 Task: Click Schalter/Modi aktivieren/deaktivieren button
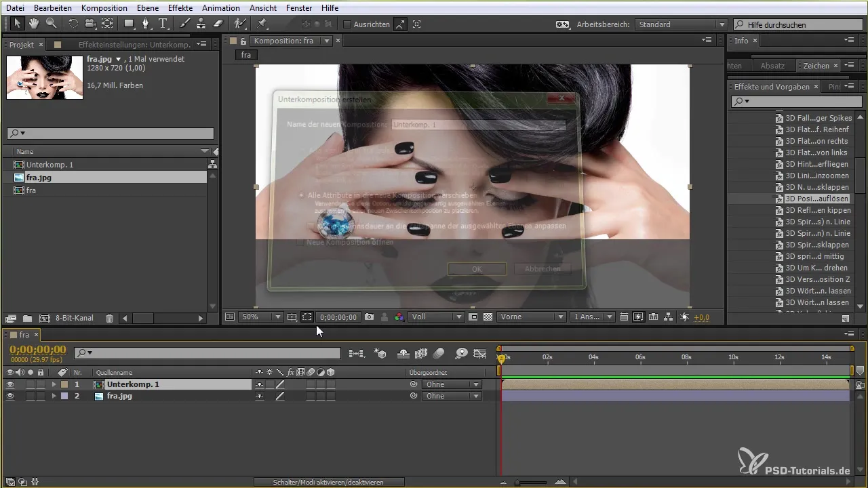coord(329,482)
